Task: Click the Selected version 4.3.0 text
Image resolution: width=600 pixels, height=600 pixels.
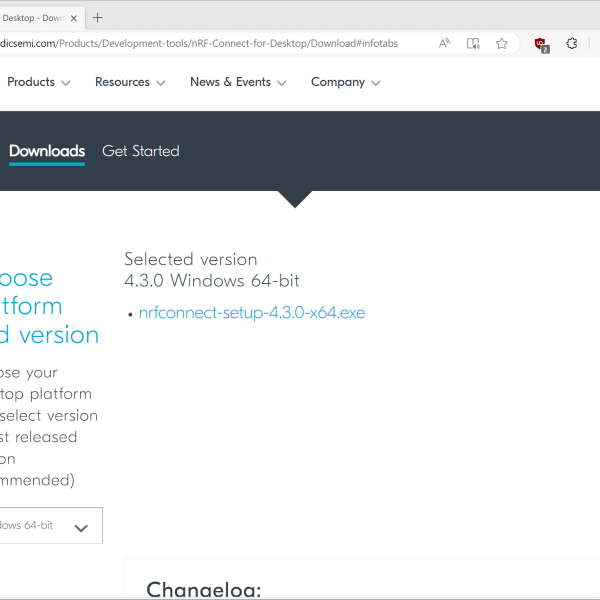Action: pyautogui.click(x=211, y=270)
